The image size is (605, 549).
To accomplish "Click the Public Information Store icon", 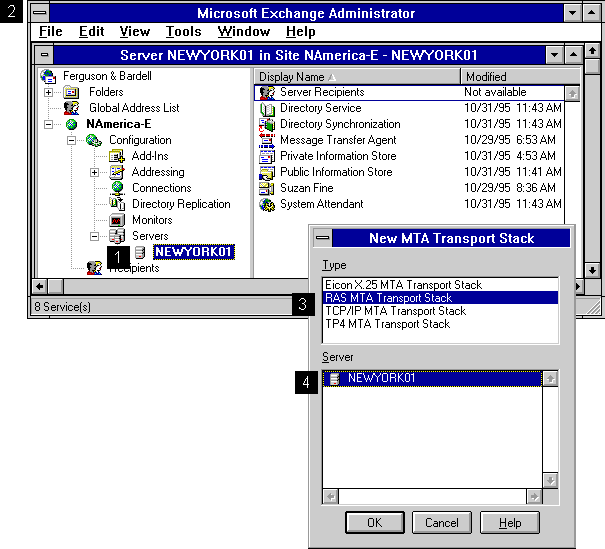I will tap(267, 173).
